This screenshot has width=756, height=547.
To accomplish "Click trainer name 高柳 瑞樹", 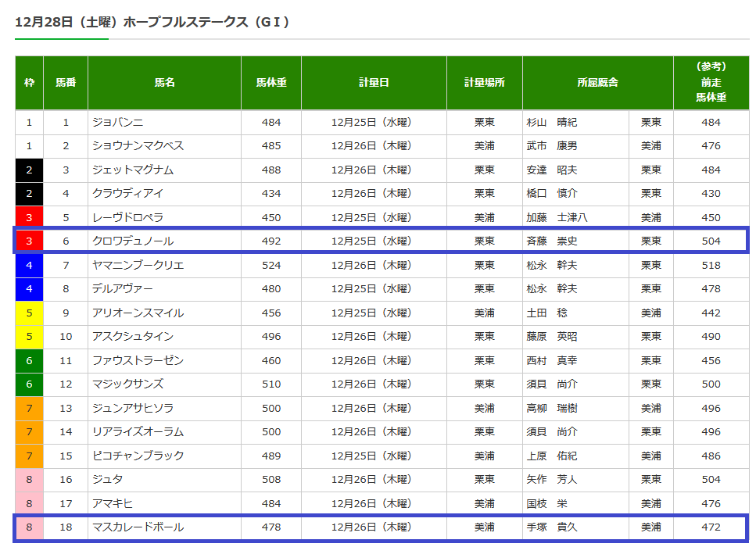I will point(552,409).
